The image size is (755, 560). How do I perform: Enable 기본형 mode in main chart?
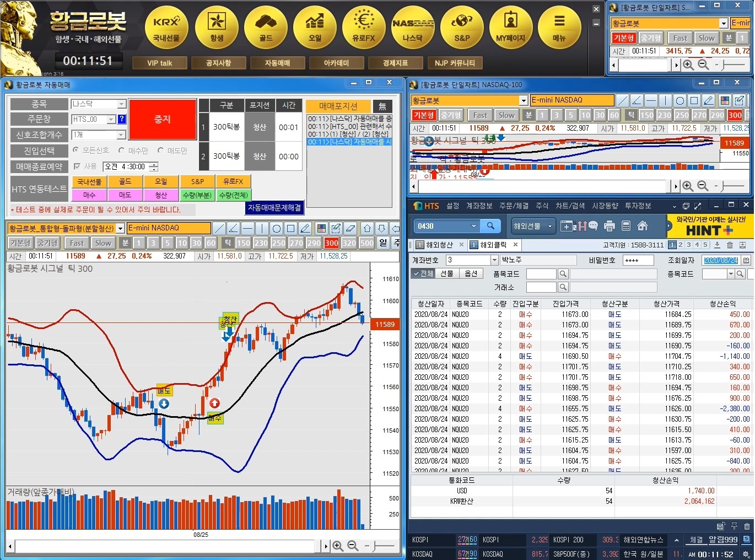pos(20,243)
